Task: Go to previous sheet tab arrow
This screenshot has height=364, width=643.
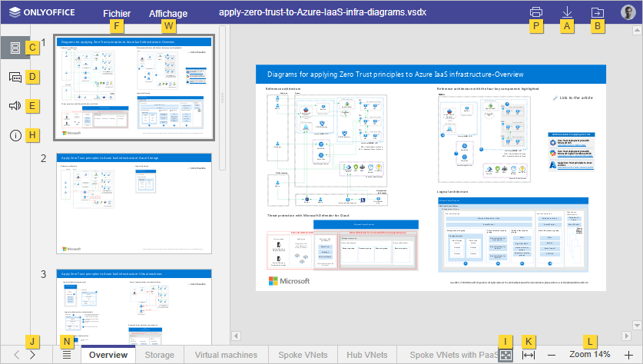Action: (17, 355)
